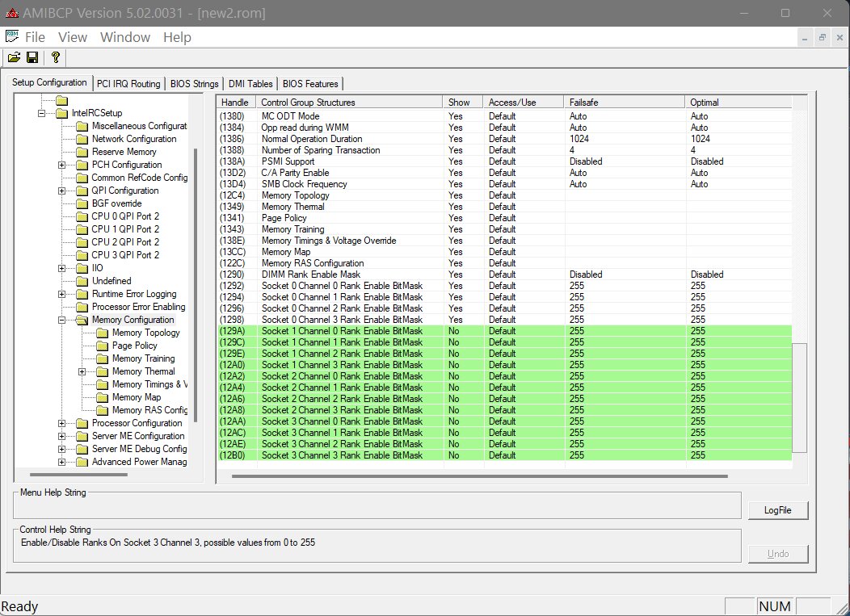Collapse the Memory Configuration node
This screenshot has width=850, height=616.
point(61,320)
